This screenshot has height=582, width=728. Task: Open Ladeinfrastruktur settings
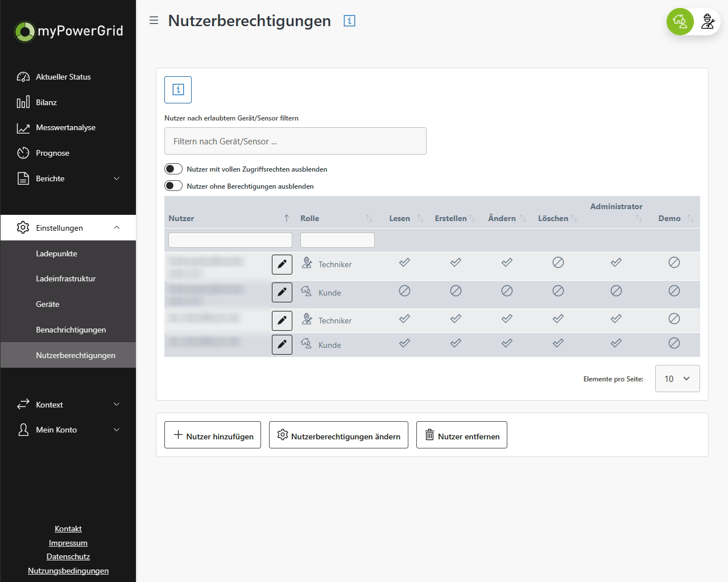click(x=68, y=278)
